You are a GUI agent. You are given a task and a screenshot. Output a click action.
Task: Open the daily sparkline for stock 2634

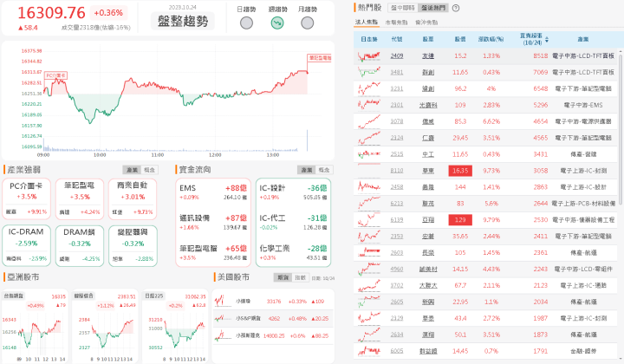[368, 335]
